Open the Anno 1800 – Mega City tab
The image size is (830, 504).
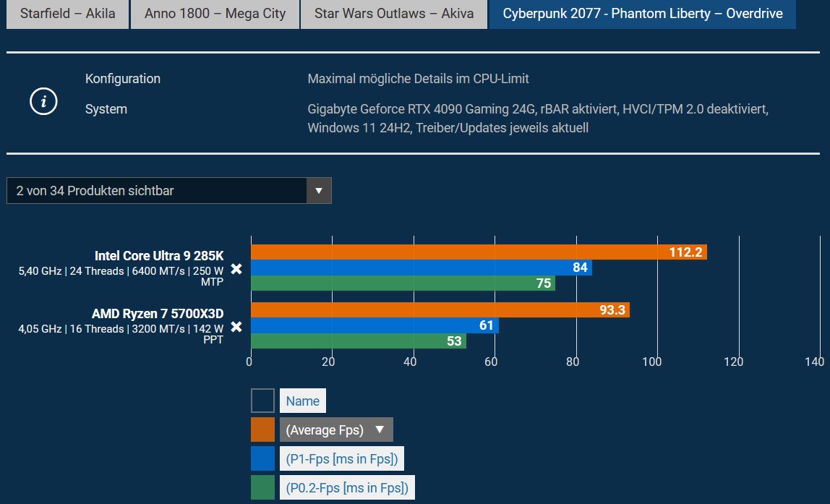(x=215, y=14)
